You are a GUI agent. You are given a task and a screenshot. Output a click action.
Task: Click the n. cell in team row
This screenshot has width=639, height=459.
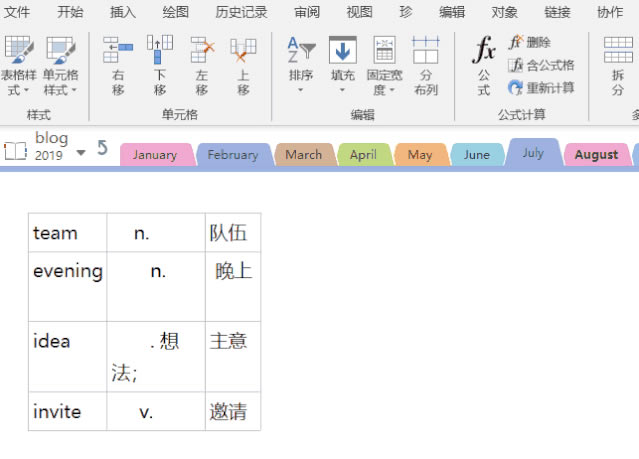pyautogui.click(x=156, y=232)
